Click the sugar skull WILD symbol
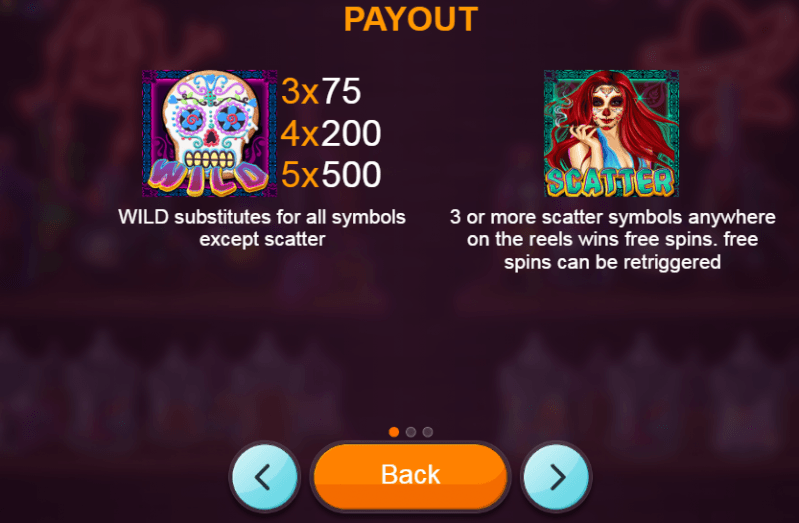This screenshot has width=799, height=523. coord(209,133)
